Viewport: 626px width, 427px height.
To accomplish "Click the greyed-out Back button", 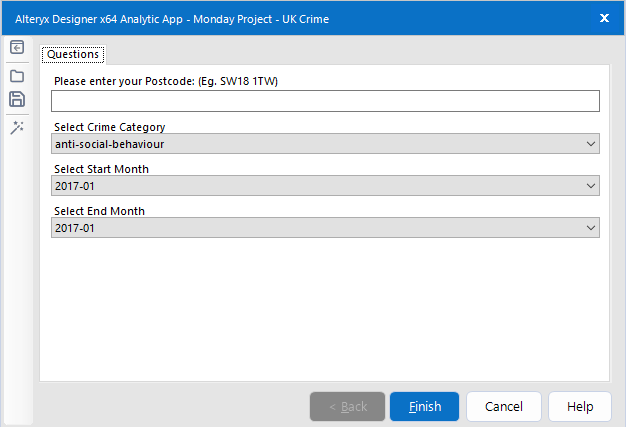I will pyautogui.click(x=347, y=407).
